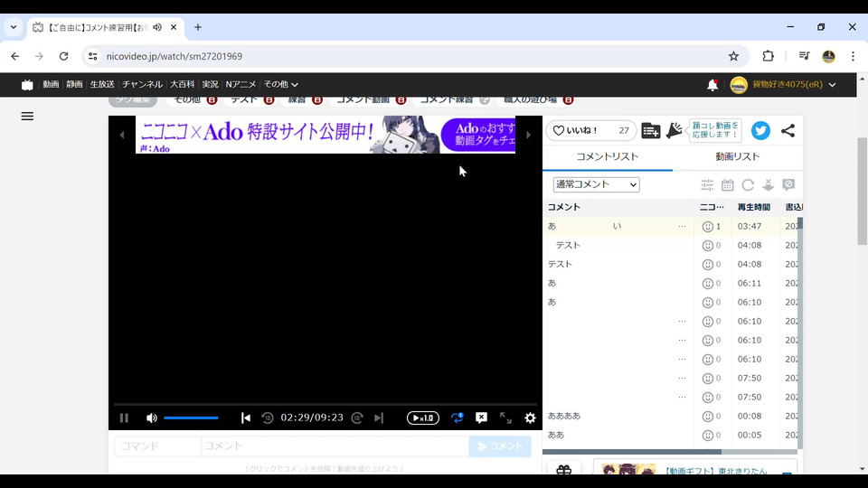Screen dimensions: 868x488
Task: Open comment NG settings icon
Action: (x=788, y=184)
